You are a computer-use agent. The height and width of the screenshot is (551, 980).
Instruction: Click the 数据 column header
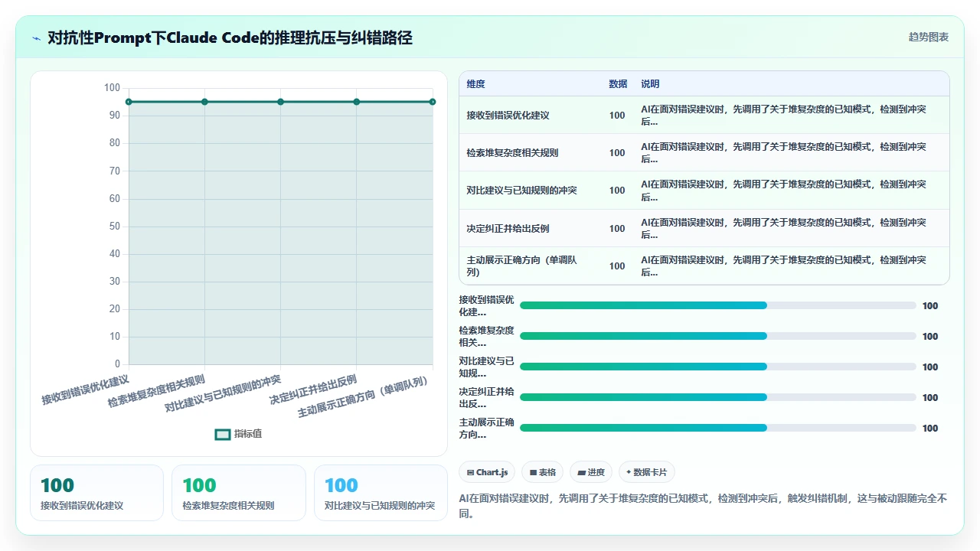point(618,84)
